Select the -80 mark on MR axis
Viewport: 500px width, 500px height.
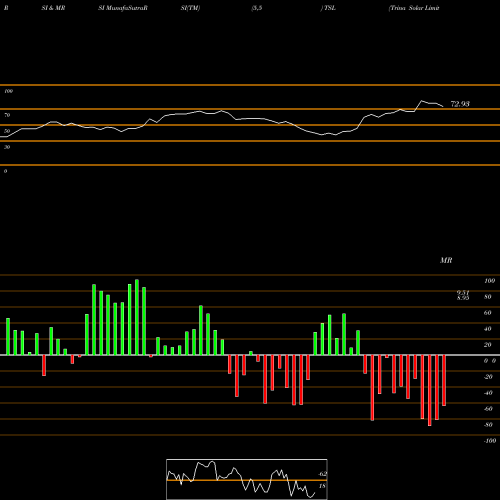[x=488, y=425]
